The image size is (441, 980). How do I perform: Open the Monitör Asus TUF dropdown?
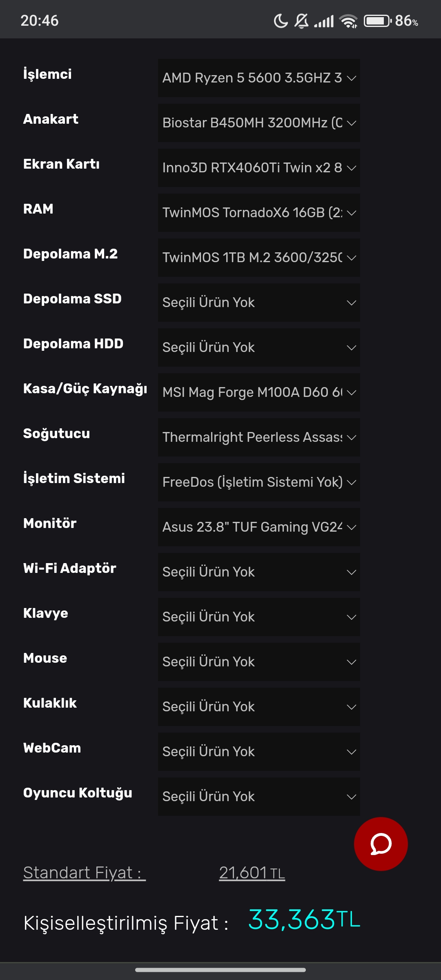(259, 527)
